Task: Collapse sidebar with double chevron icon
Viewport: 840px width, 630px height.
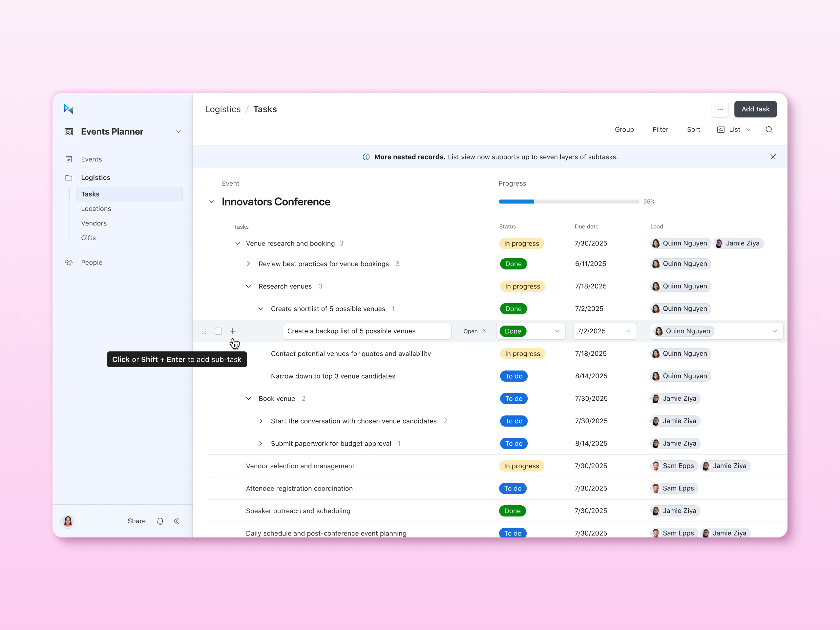Action: click(x=177, y=521)
